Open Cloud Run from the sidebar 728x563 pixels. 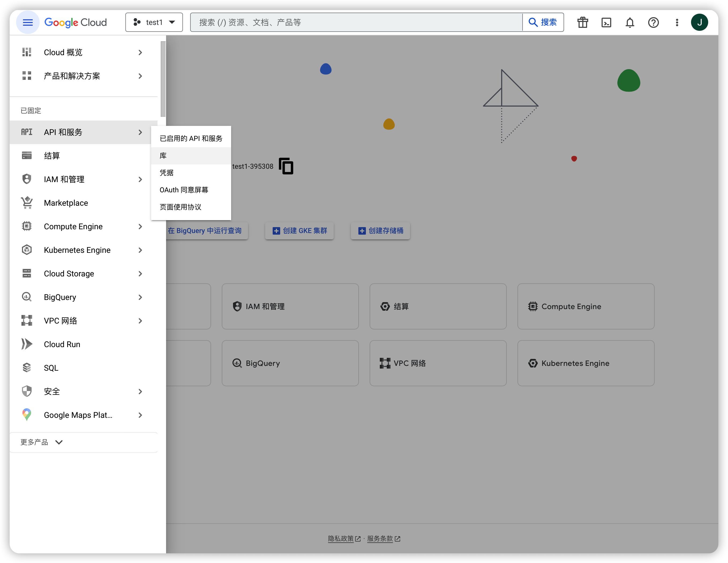point(83,344)
